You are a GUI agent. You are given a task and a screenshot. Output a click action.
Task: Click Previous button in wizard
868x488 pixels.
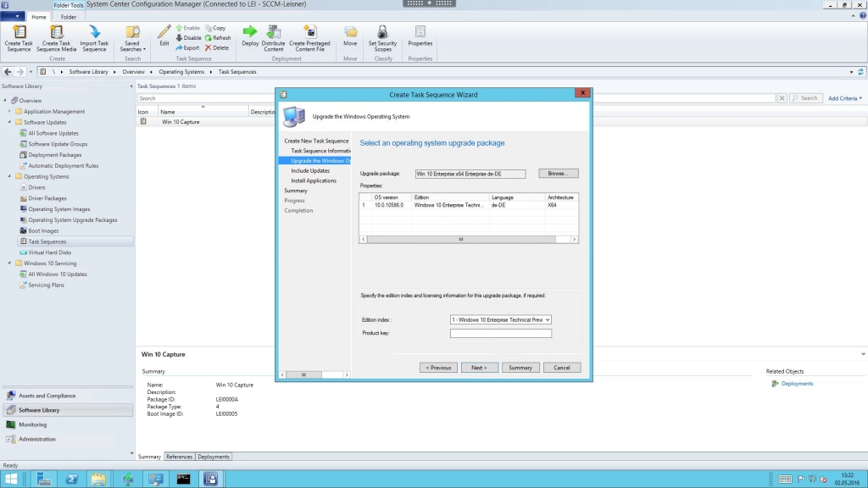click(x=438, y=368)
